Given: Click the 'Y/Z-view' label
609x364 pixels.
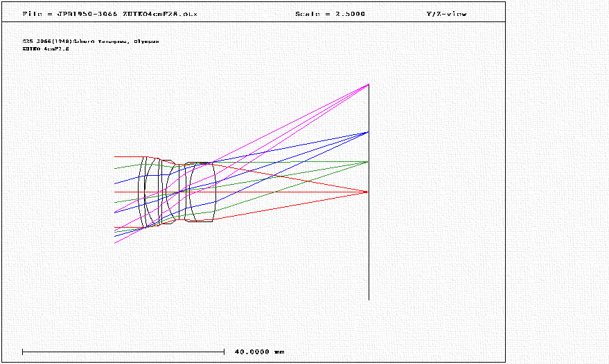Looking at the screenshot, I should (x=446, y=14).
